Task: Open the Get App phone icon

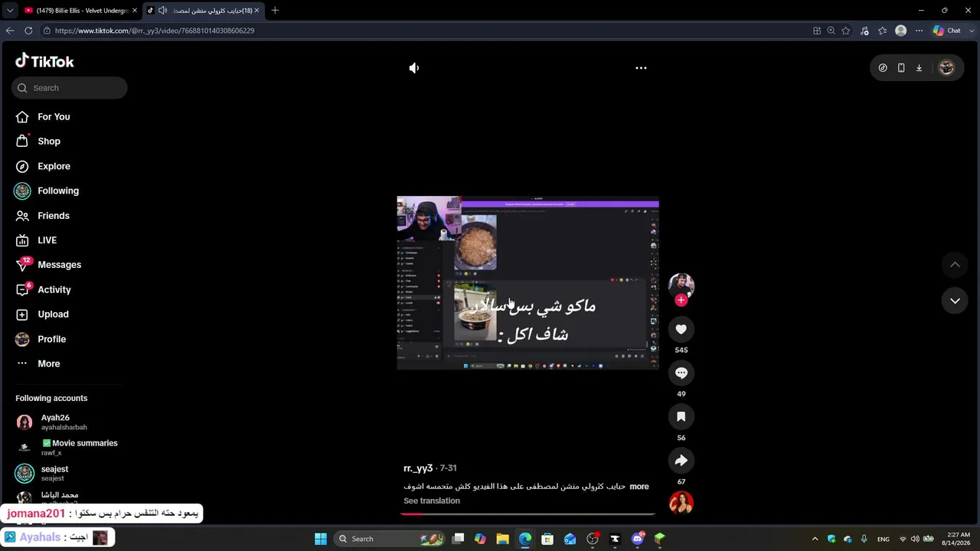Action: 901,68
